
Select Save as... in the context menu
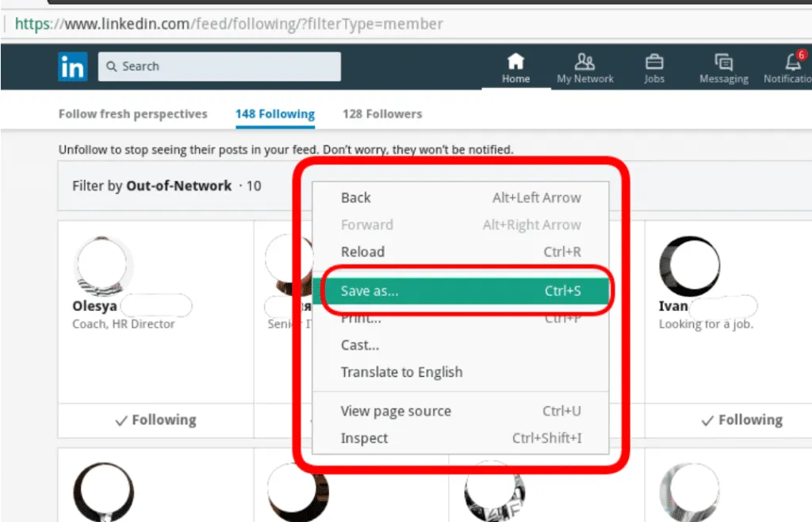click(x=461, y=291)
